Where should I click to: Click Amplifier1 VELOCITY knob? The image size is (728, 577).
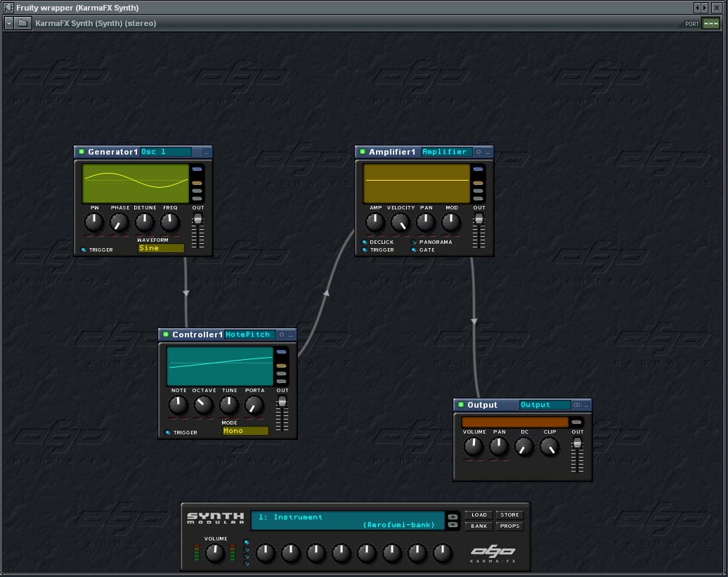[x=401, y=222]
